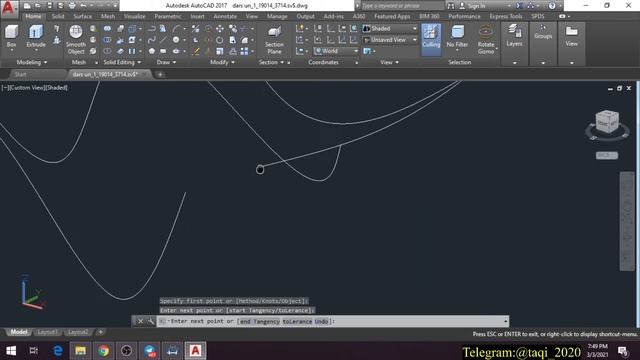Screen dimensions: 640x360
Task: Click the command line customize wrench icon
Action: pos(151,321)
